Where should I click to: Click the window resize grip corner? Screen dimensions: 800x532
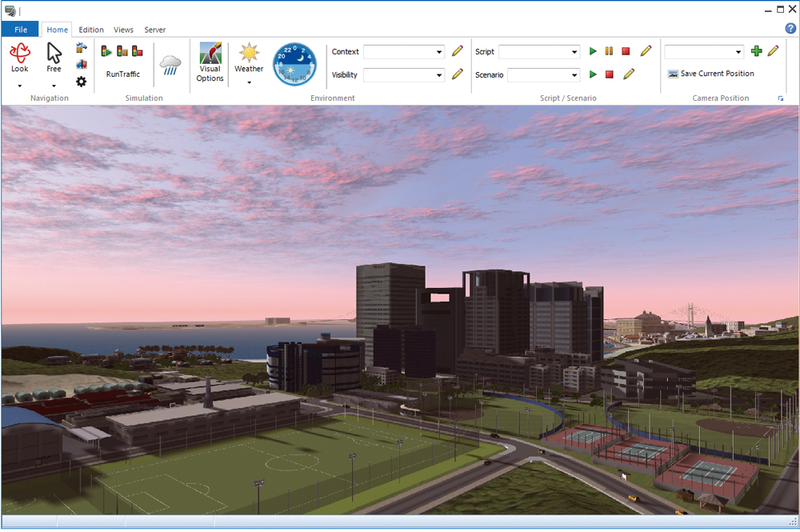click(794, 522)
